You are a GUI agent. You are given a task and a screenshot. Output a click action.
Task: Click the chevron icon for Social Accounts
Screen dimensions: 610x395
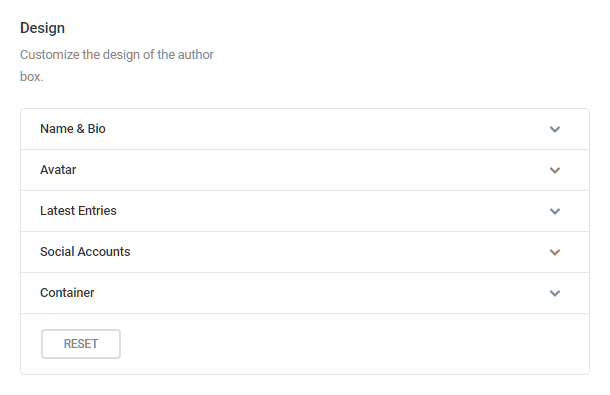point(555,252)
